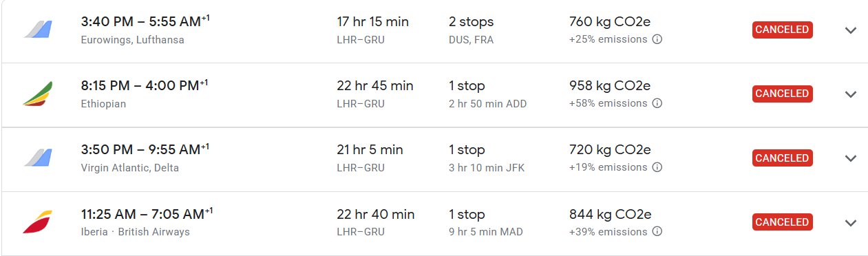The width and height of the screenshot is (868, 256).
Task: Expand the Iberia British Airways flight chevron
Action: [x=850, y=222]
